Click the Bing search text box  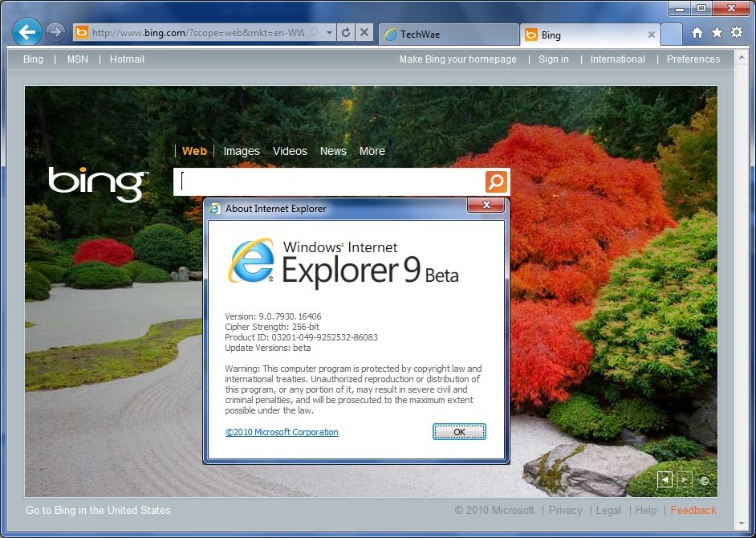pyautogui.click(x=330, y=182)
